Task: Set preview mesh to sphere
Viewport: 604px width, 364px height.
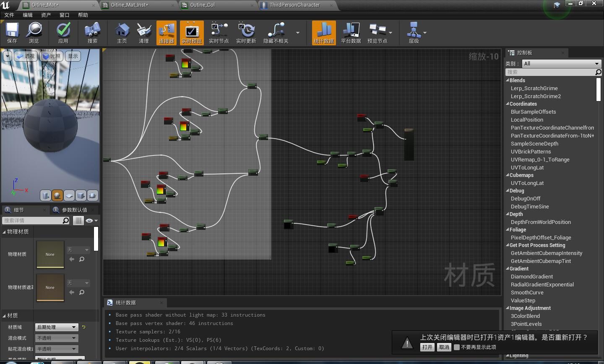Action: [57, 195]
